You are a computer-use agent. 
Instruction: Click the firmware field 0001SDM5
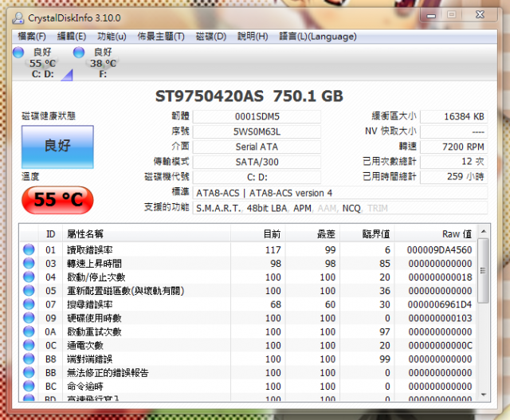[257, 116]
